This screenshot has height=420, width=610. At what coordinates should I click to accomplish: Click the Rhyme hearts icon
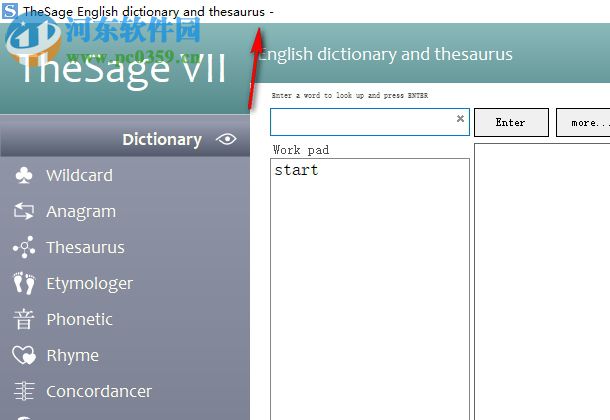pos(24,355)
